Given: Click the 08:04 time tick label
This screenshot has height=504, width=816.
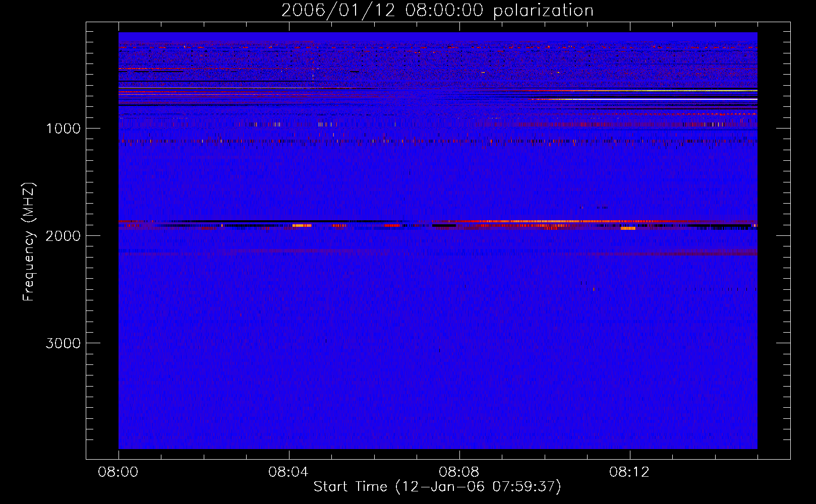Looking at the screenshot, I should coord(288,472).
